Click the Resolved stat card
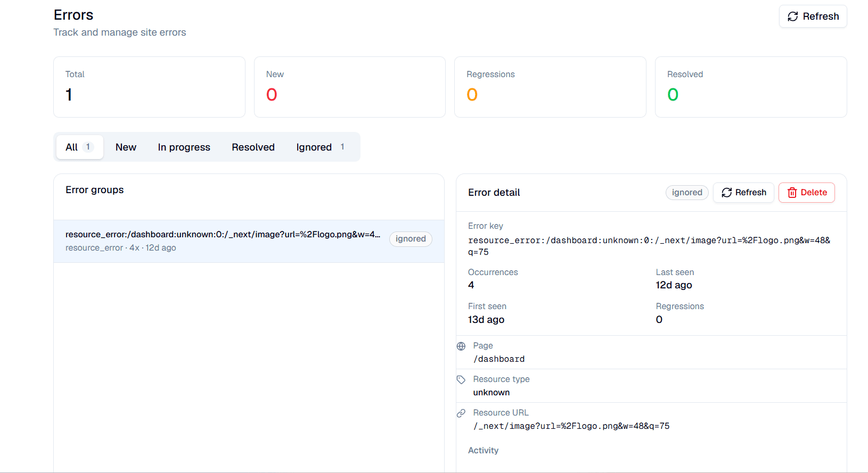 pyautogui.click(x=751, y=87)
